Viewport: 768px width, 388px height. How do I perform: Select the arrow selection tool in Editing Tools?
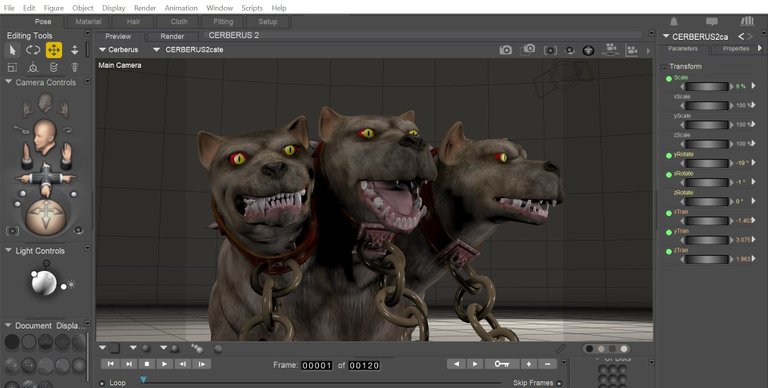(12, 50)
